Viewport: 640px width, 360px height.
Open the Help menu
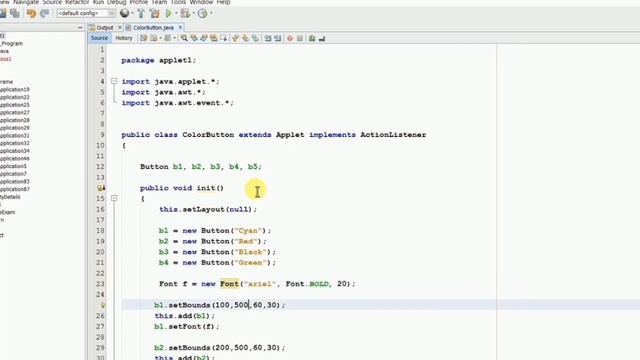pyautogui.click(x=223, y=2)
